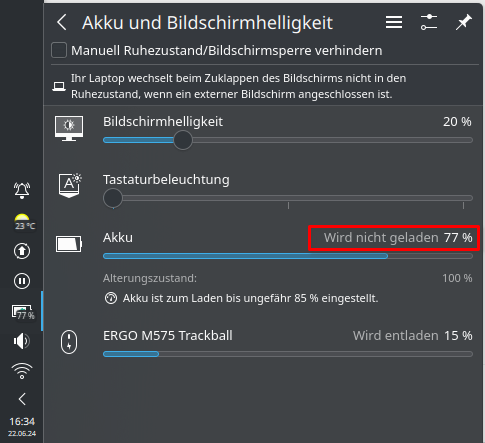The image size is (485, 443).
Task: Click the 'Bildschirmhelligkeit' label
Action: coord(163,122)
